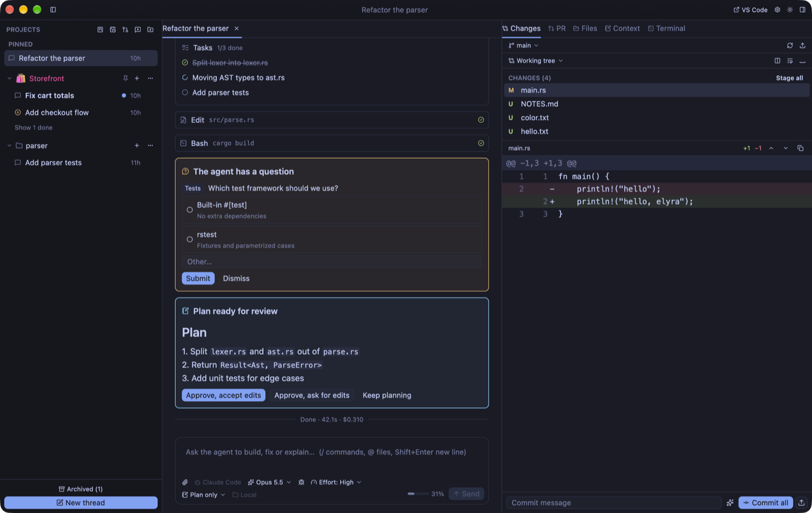The image size is (812, 513).
Task: Open the Working tree dropdown
Action: [x=535, y=61]
